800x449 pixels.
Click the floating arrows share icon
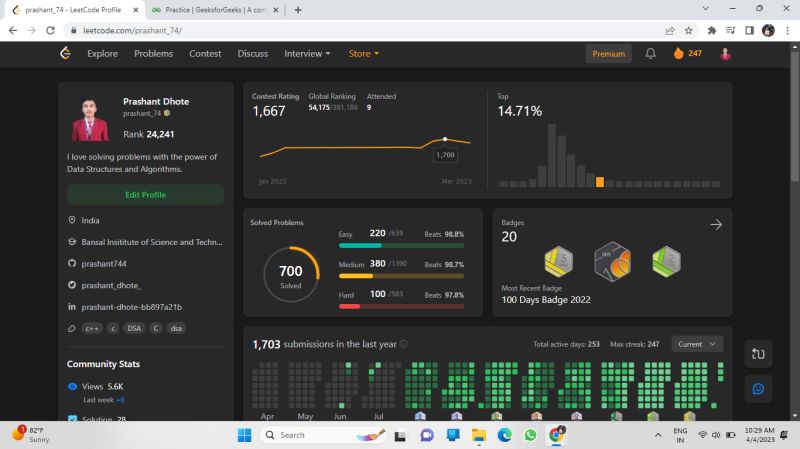pos(758,354)
